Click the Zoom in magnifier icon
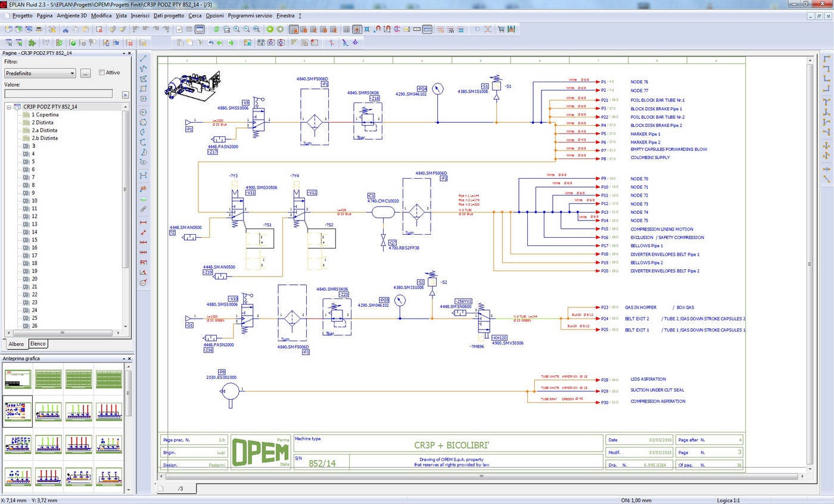This screenshot has height=504, width=834. [x=236, y=29]
